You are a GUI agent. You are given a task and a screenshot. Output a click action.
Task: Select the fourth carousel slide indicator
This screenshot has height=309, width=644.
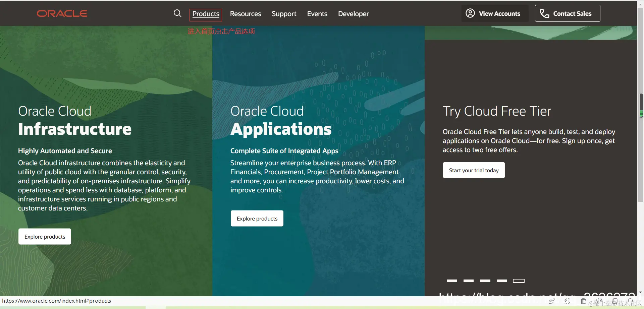pyautogui.click(x=502, y=281)
